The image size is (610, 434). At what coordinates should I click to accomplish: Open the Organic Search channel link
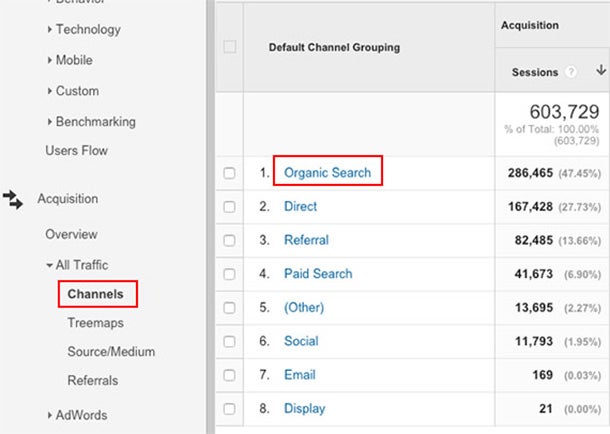click(x=328, y=173)
